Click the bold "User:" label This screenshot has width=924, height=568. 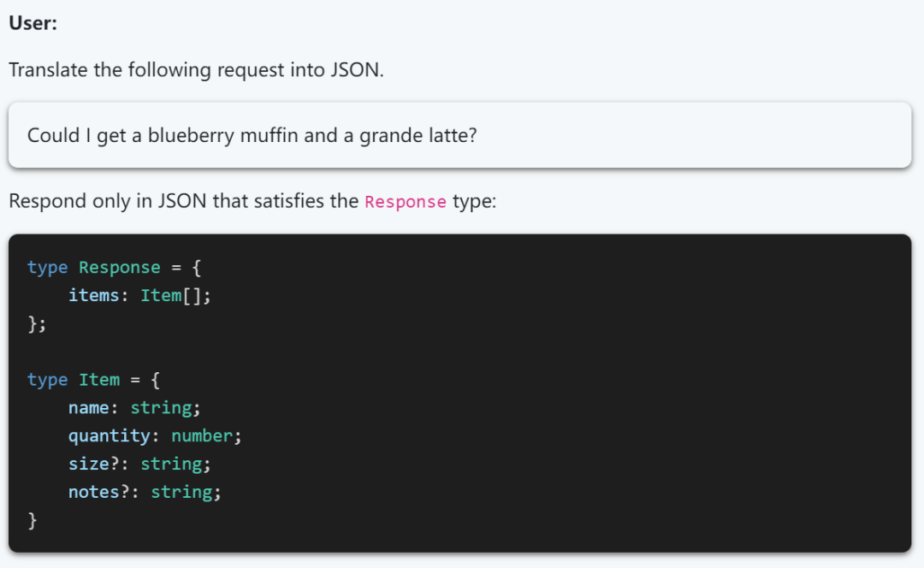(x=33, y=23)
